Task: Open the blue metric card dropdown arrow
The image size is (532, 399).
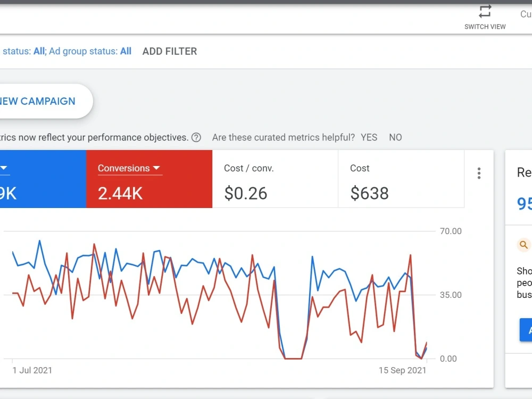Action: pos(4,168)
